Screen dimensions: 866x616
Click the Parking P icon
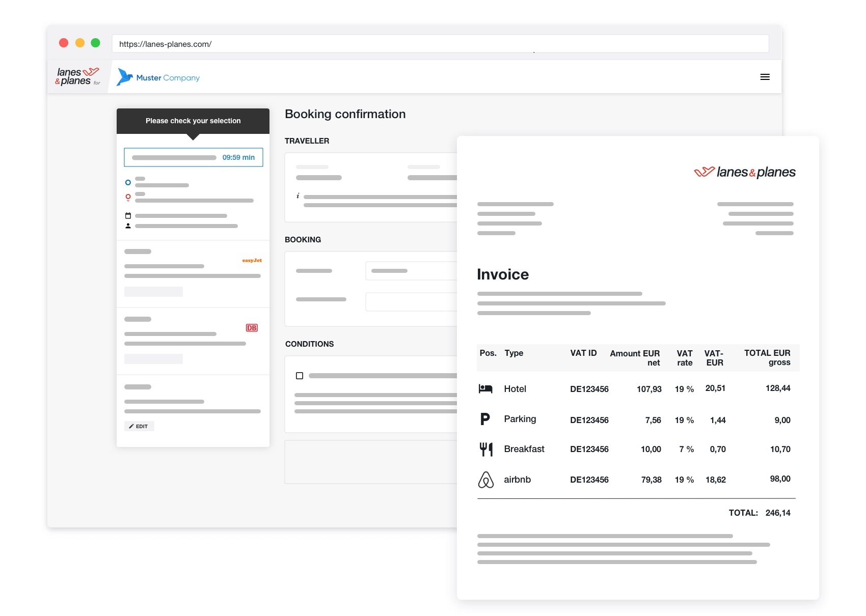tap(485, 419)
